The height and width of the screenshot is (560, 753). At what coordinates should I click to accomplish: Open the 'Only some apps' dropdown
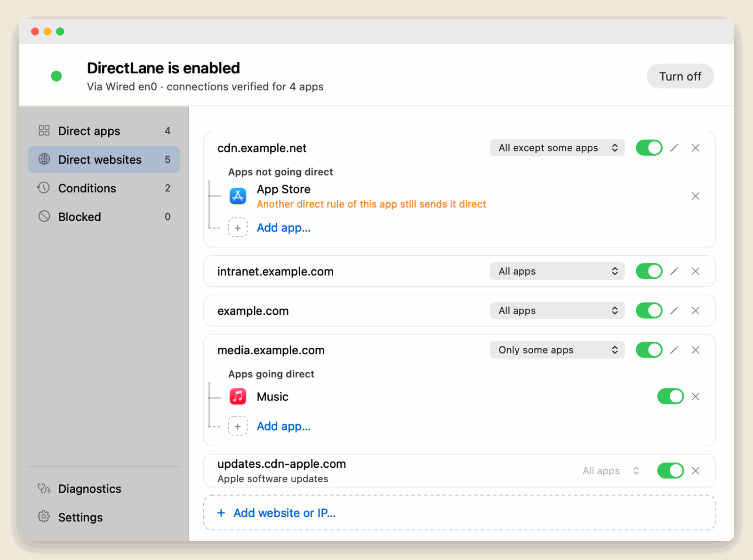(x=557, y=350)
